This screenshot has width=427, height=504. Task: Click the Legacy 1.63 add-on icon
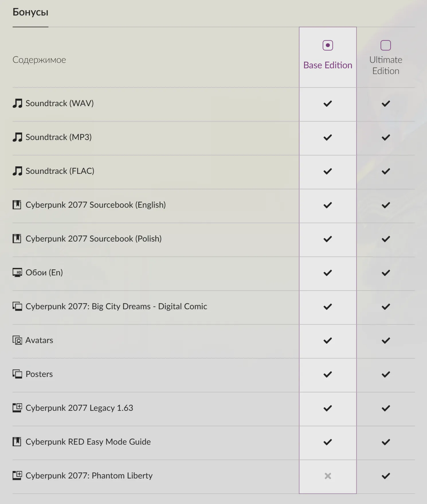(17, 408)
